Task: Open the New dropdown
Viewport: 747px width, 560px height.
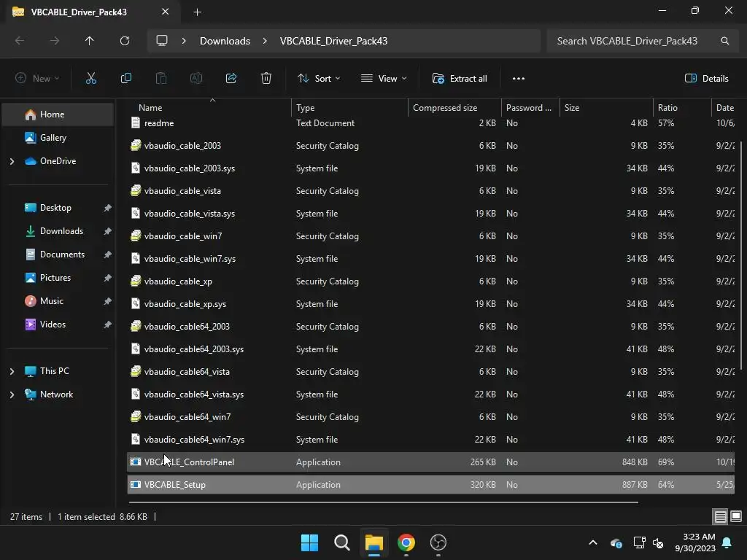Action: point(37,79)
